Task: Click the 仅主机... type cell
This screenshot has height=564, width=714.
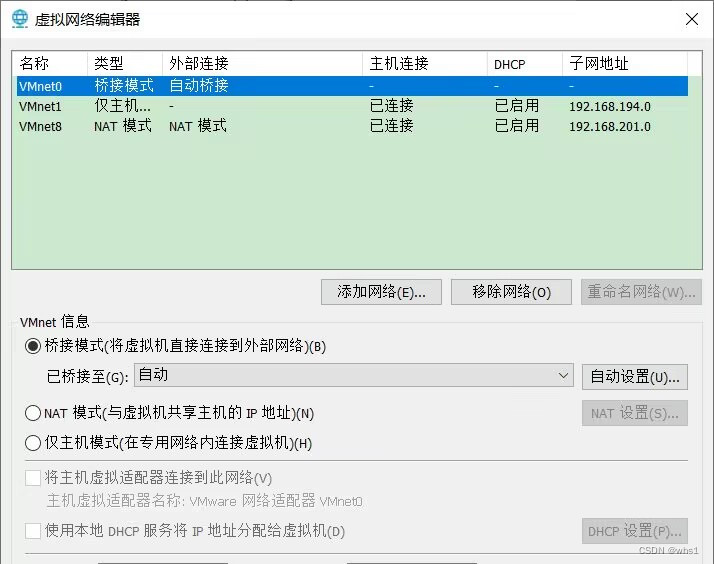Action: tap(122, 106)
